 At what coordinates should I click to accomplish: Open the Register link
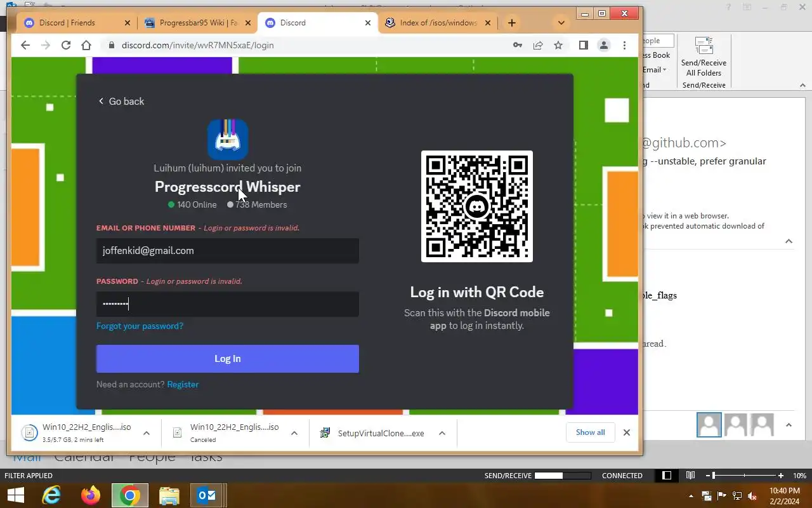tap(183, 384)
